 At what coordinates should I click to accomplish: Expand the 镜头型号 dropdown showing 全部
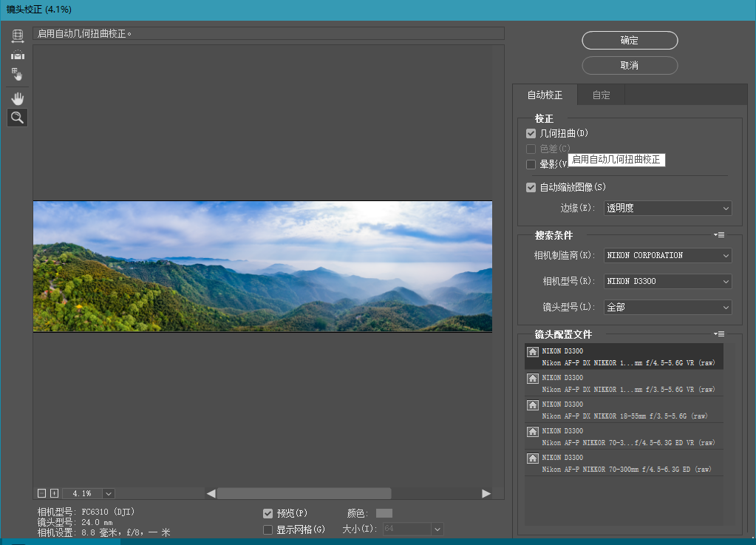667,307
